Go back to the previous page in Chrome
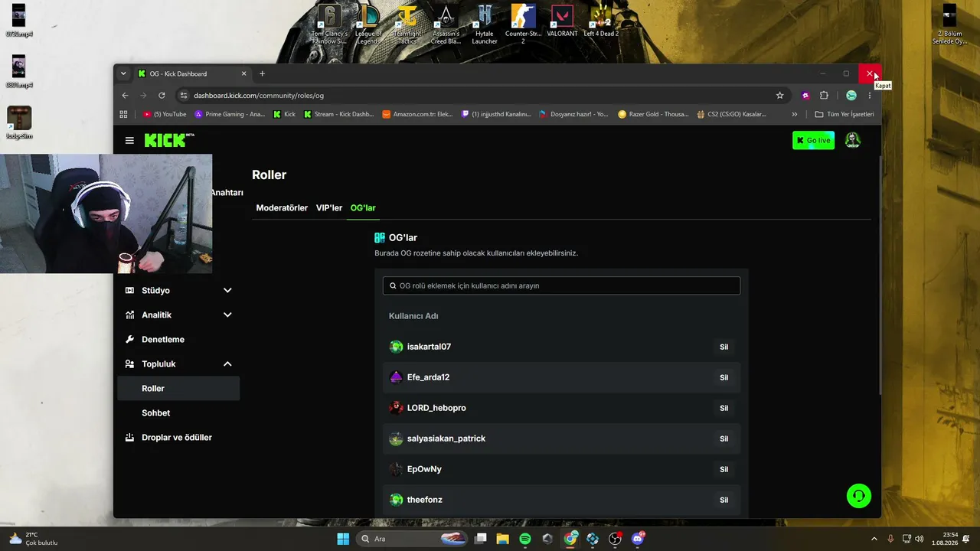The image size is (980, 551). click(125, 95)
